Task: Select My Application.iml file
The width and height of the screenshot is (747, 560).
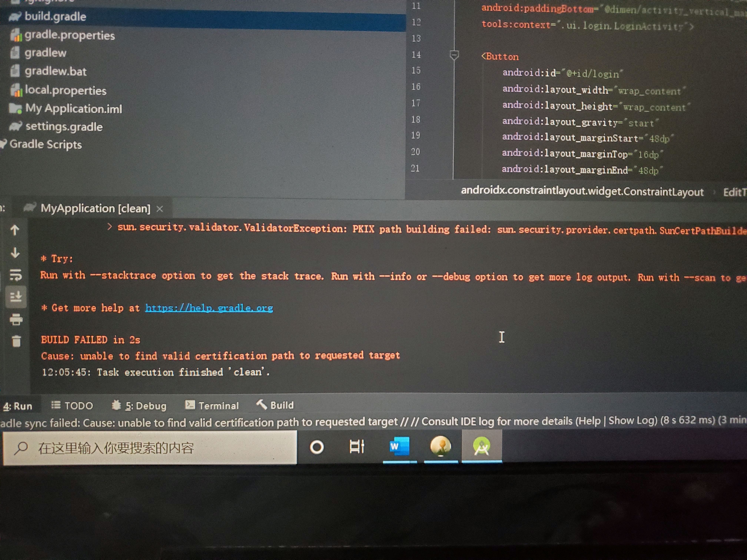Action: click(74, 108)
